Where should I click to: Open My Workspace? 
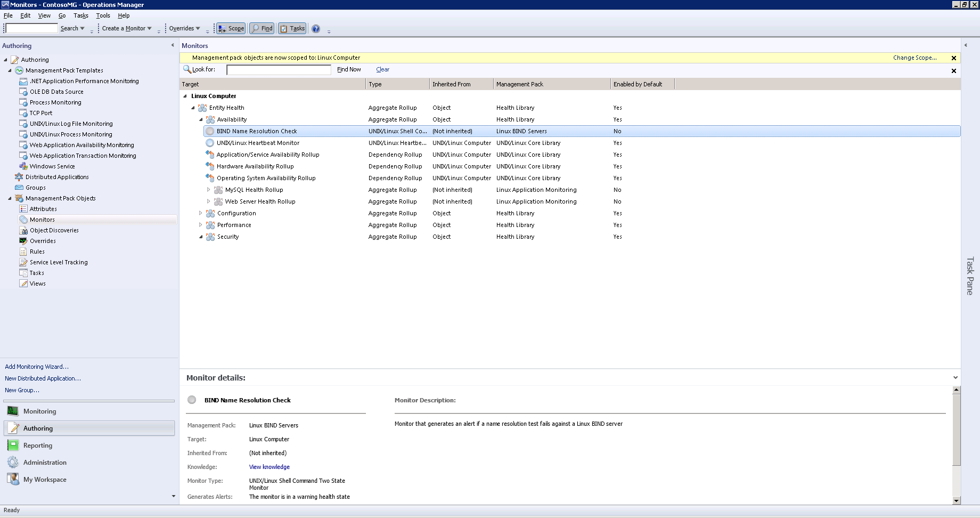coord(45,480)
